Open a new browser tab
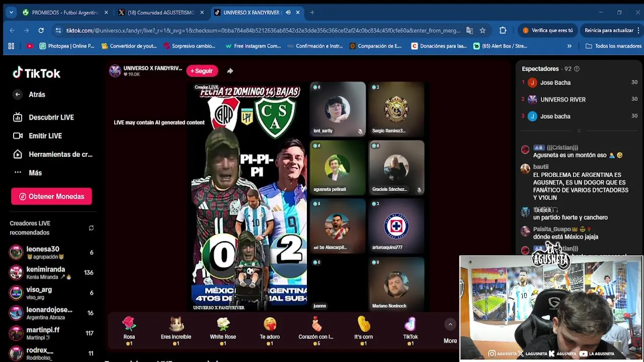This screenshot has height=362, width=644. point(312,13)
